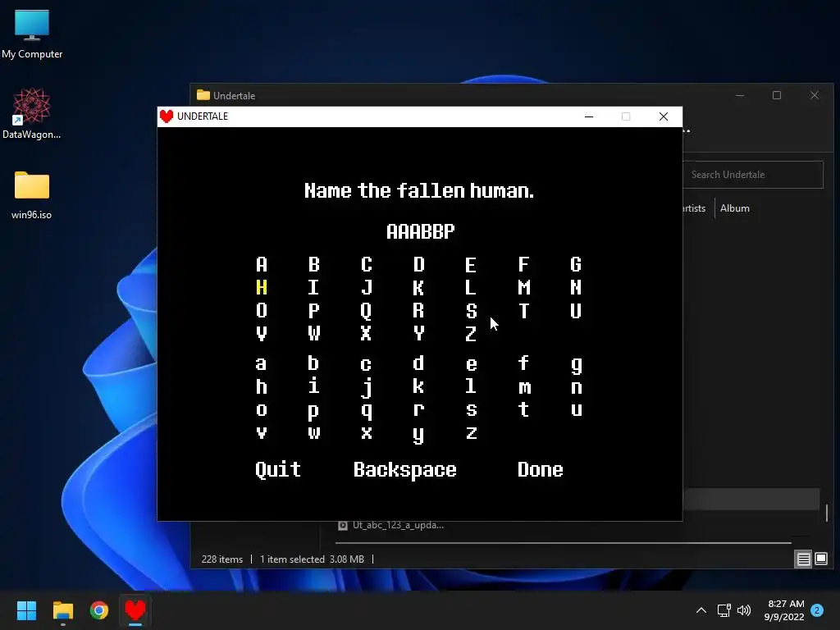Pick uppercase letter M

click(x=523, y=288)
